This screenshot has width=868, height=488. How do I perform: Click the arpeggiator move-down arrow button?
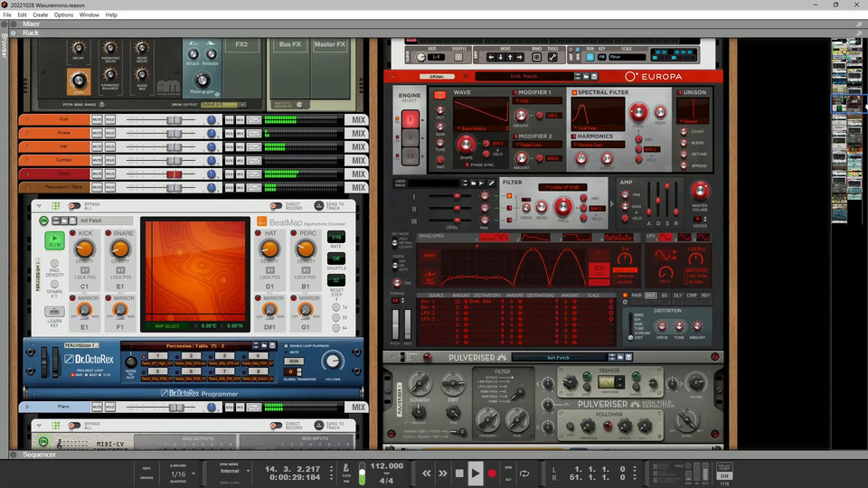[500, 57]
